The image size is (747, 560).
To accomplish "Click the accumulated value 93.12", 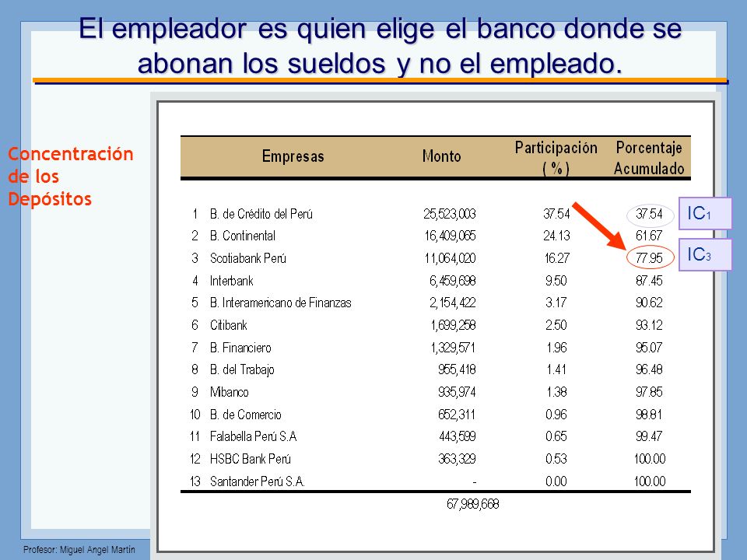I will click(649, 325).
